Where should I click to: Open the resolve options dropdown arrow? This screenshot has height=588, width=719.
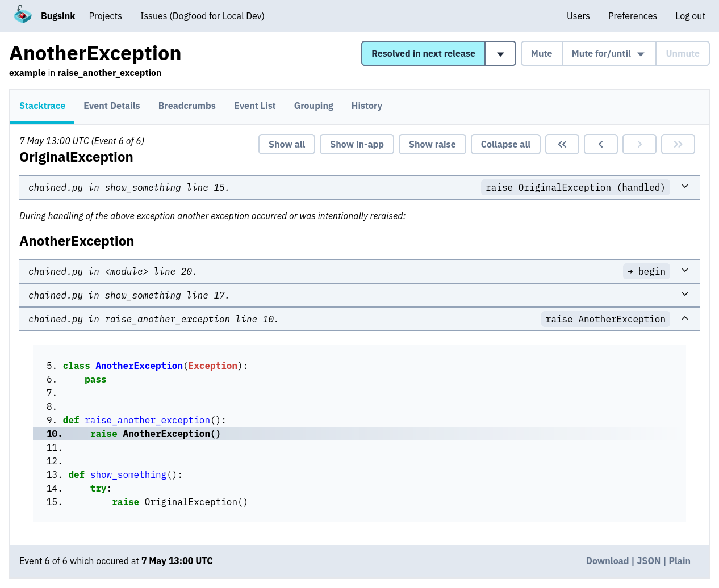(500, 53)
